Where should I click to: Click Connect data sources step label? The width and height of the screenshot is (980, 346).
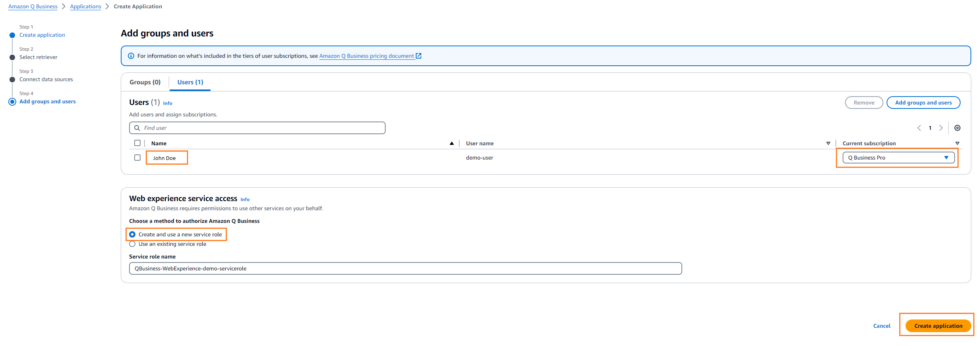pyautogui.click(x=46, y=79)
